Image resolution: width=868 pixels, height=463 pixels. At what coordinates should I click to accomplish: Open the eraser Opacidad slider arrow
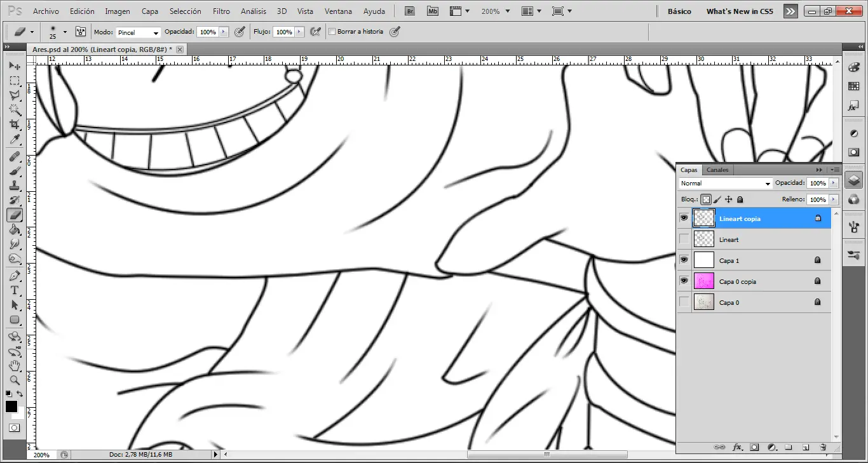tap(223, 32)
